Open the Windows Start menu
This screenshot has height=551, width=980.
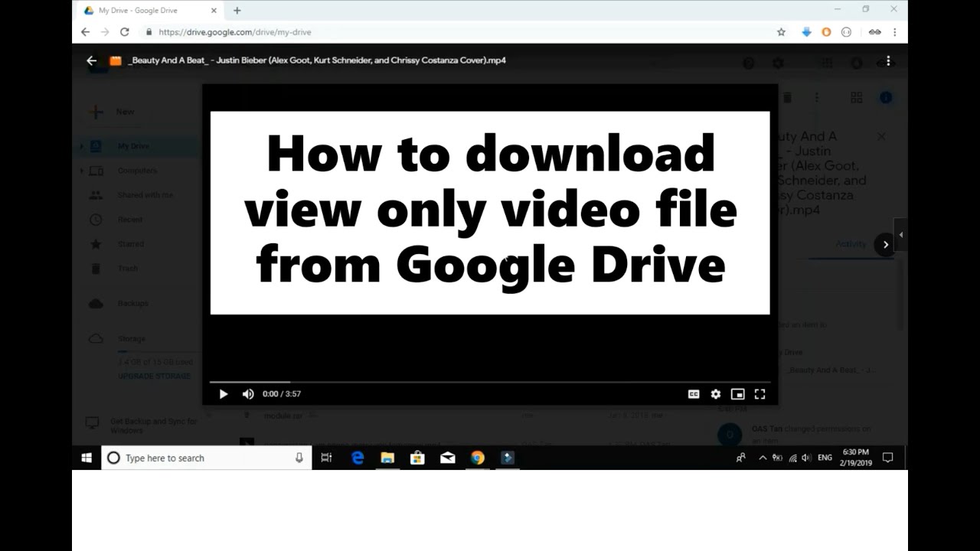tap(87, 458)
